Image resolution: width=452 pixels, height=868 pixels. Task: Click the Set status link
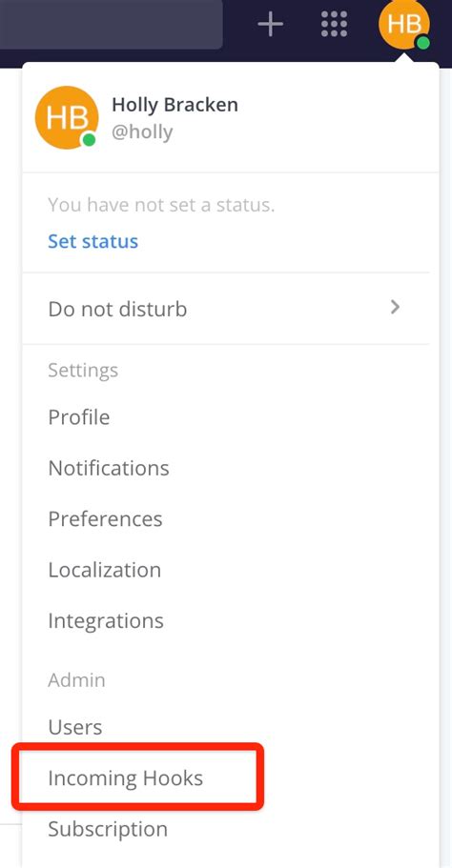pos(93,241)
